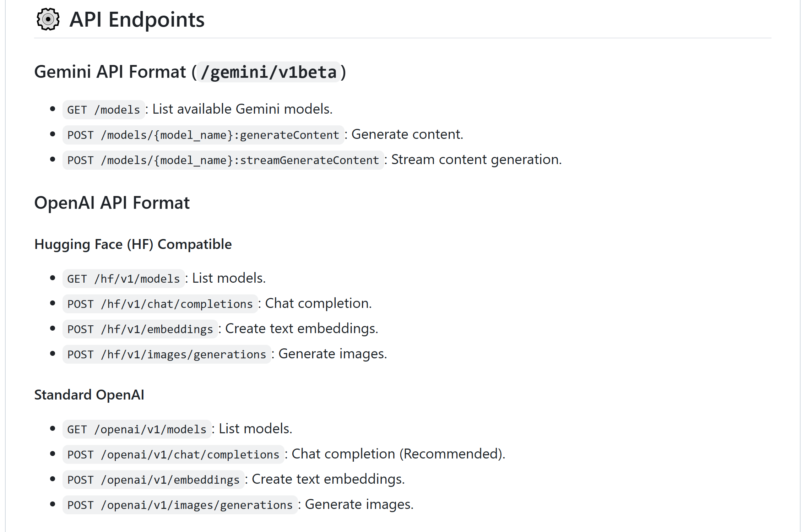This screenshot has width=802, height=532.
Task: Click GET /hf/v1/models code snippet
Action: coord(124,279)
